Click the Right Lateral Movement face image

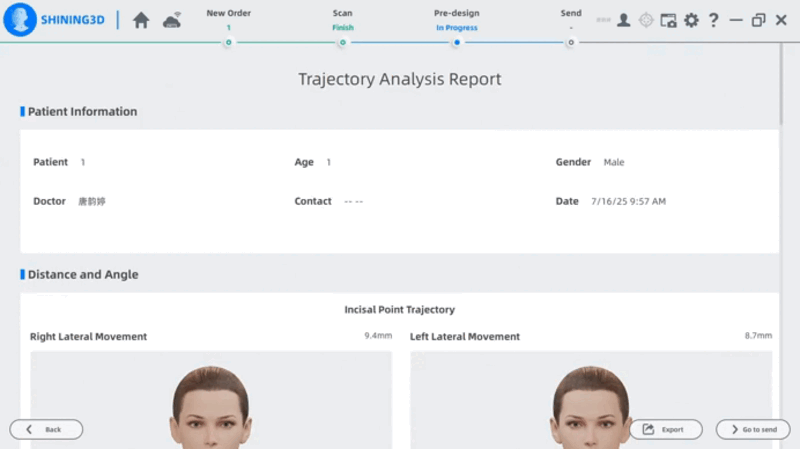point(211,400)
